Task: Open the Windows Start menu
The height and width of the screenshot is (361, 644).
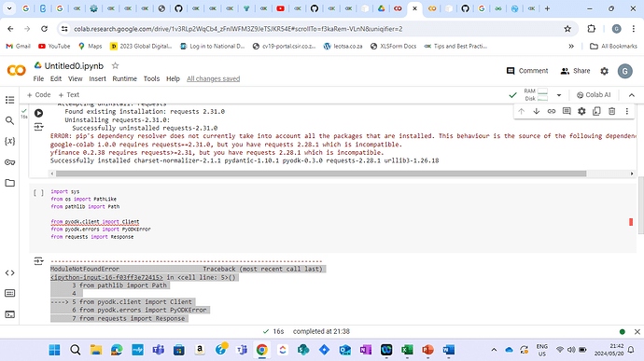Action: click(54, 350)
